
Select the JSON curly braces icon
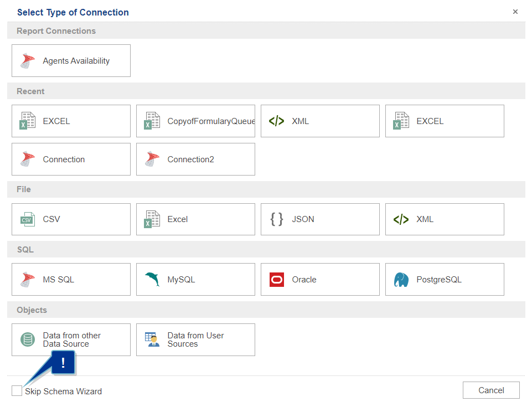coord(276,219)
